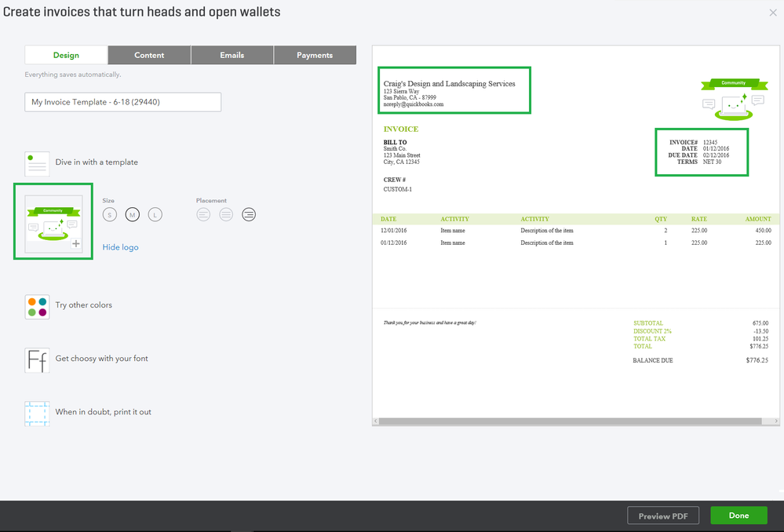Align logo placement to the left
This screenshot has height=532, width=784.
click(x=204, y=214)
